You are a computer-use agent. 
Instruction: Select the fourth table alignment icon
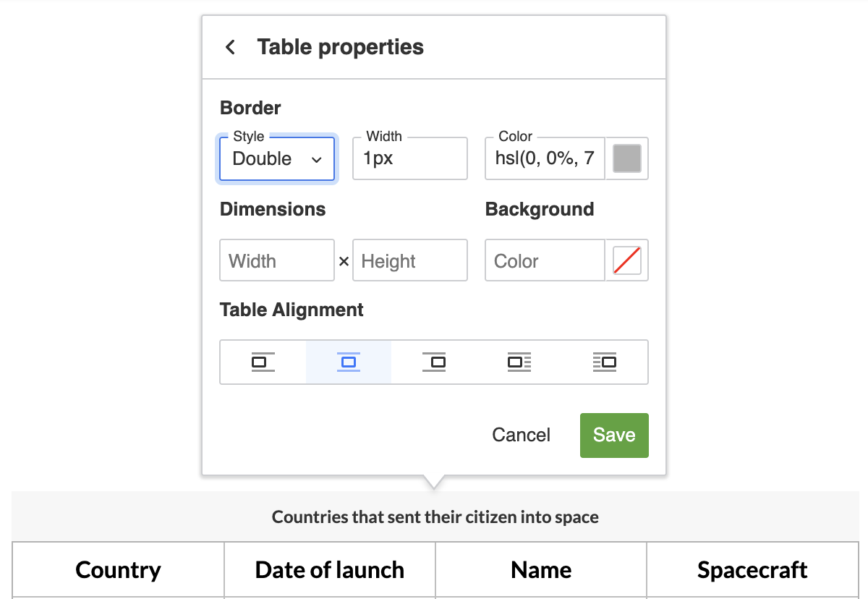[519, 362]
